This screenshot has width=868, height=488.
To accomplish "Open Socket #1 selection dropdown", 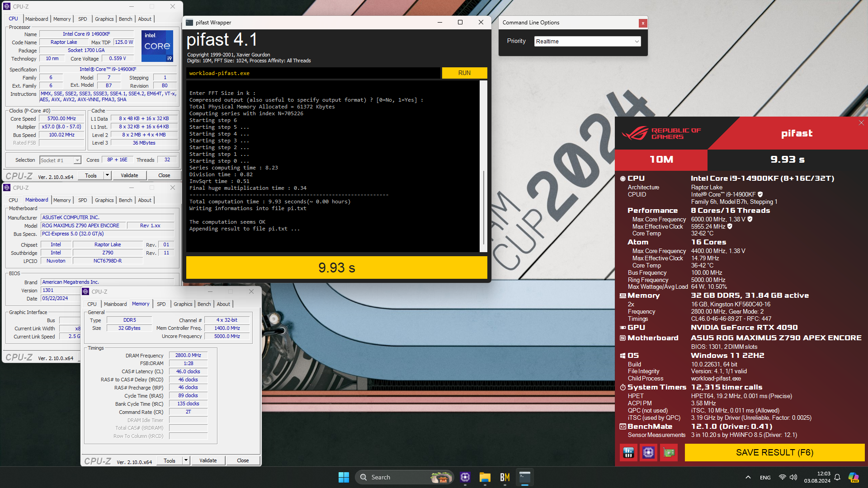I will click(x=60, y=160).
